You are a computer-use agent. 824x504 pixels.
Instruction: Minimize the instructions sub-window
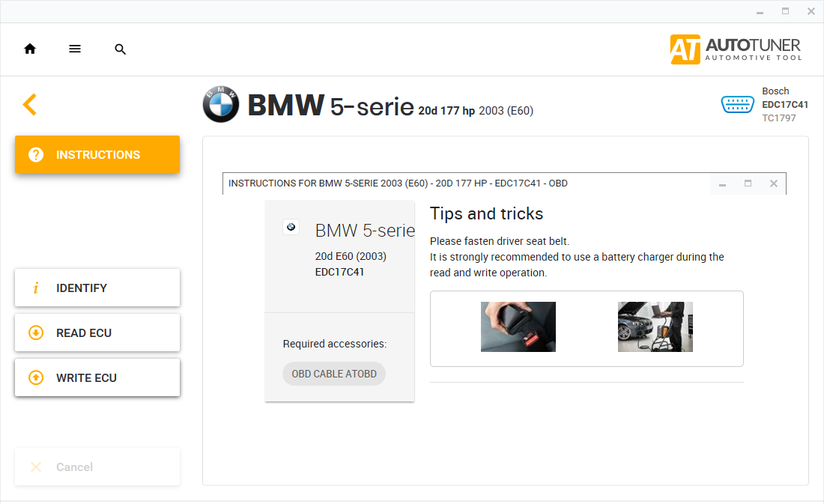pos(722,183)
